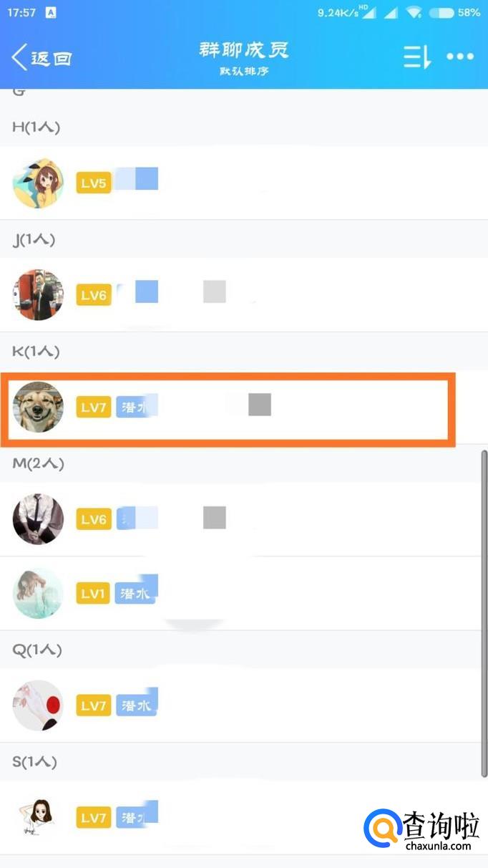Tap the LV1 level badge
Image resolution: width=488 pixels, height=868 pixels.
tap(94, 594)
